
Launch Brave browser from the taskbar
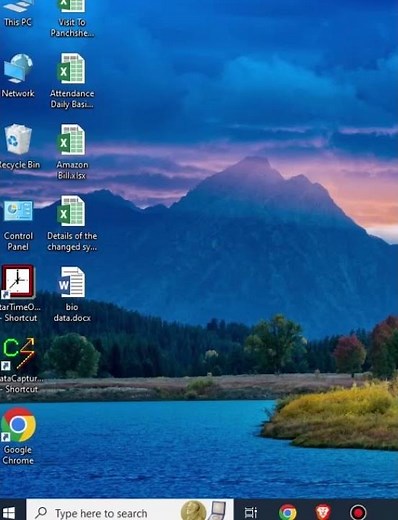coord(323,512)
